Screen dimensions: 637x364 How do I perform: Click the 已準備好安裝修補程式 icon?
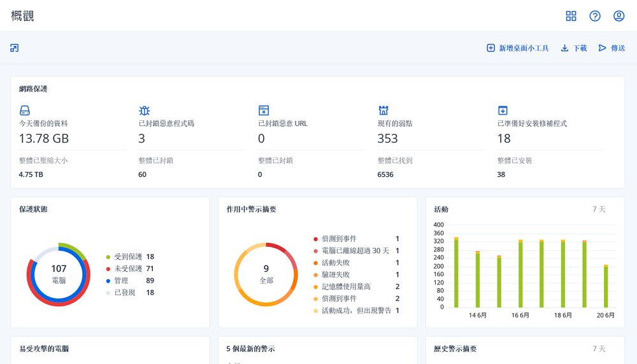[x=503, y=111]
